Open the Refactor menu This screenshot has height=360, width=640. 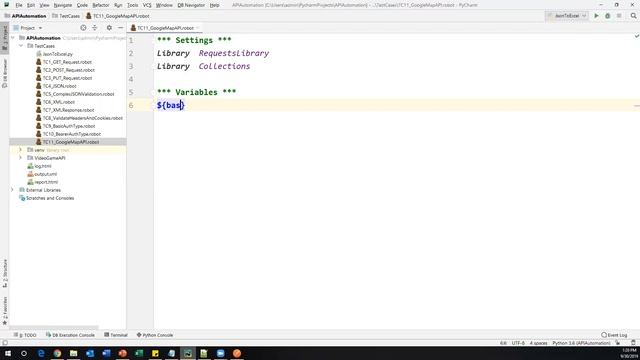coord(100,5)
